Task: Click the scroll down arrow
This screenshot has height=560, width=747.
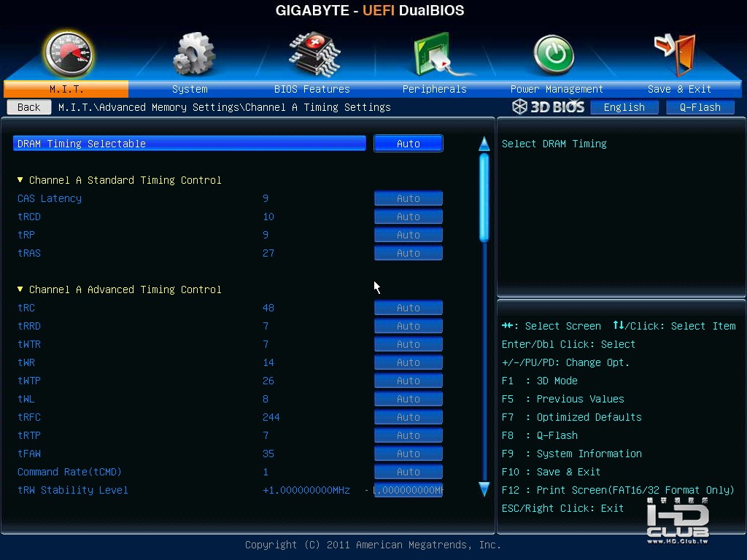Action: (x=484, y=489)
